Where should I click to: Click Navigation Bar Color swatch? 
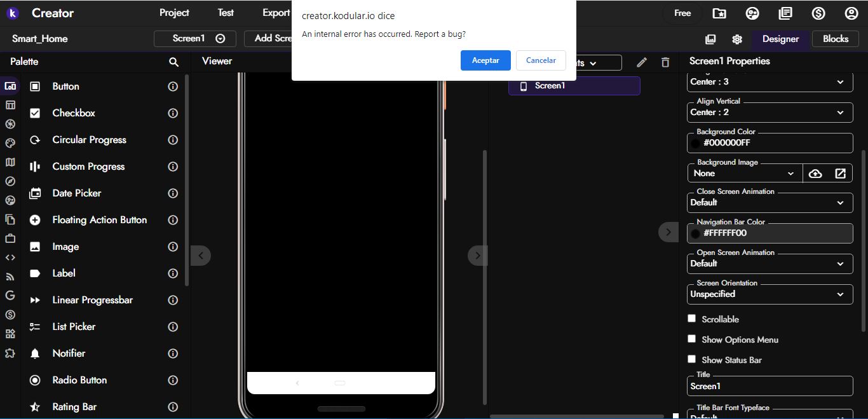[695, 234]
